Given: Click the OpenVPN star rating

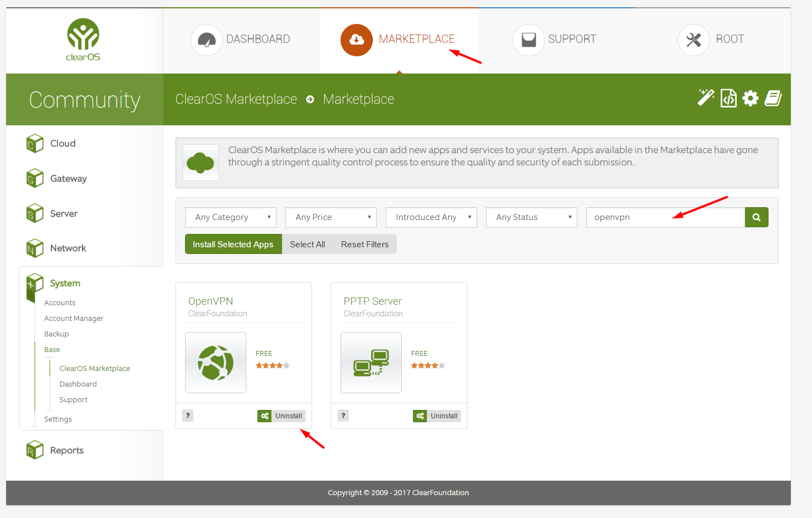Looking at the screenshot, I should pyautogui.click(x=273, y=365).
